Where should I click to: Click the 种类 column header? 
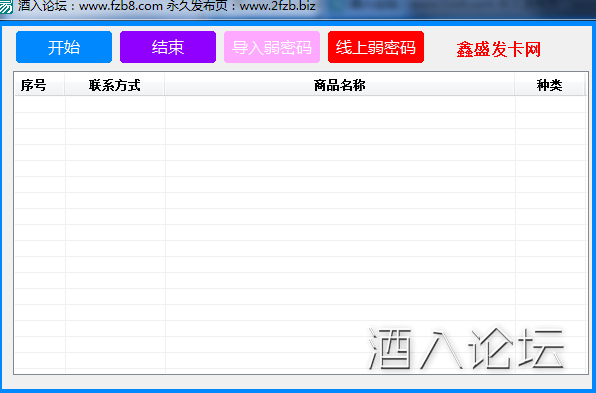point(549,85)
